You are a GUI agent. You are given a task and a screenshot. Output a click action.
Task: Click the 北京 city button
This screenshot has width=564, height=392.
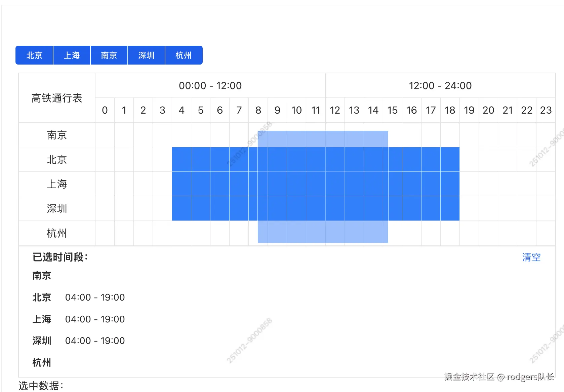[34, 55]
